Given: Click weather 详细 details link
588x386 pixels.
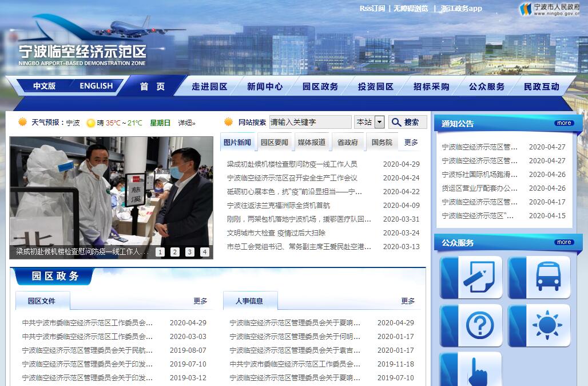Looking at the screenshot, I should pos(186,123).
